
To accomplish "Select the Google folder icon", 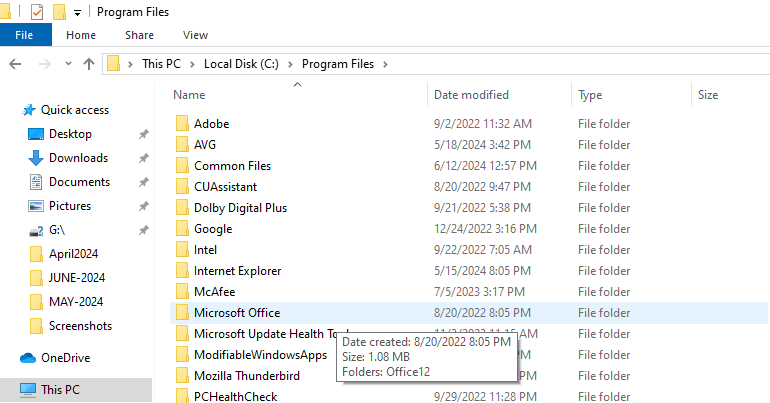I will point(182,229).
